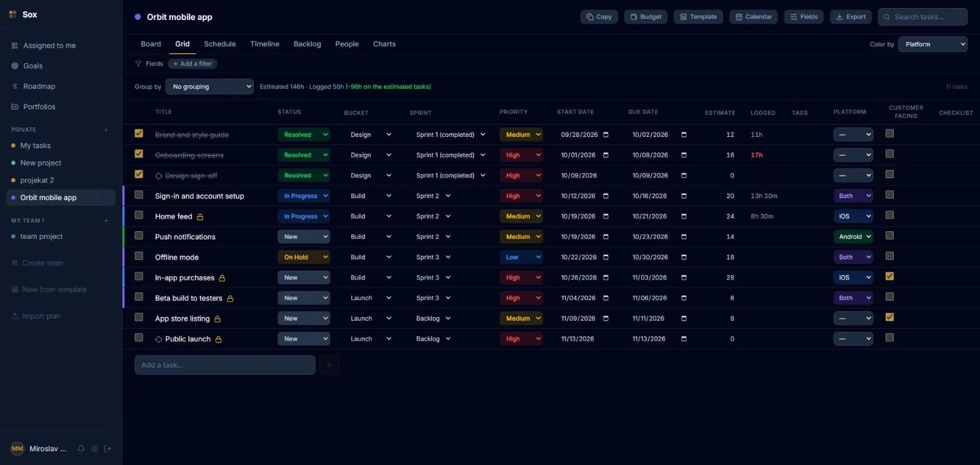980x465 pixels.
Task: Open the Budget button
Action: click(646, 17)
